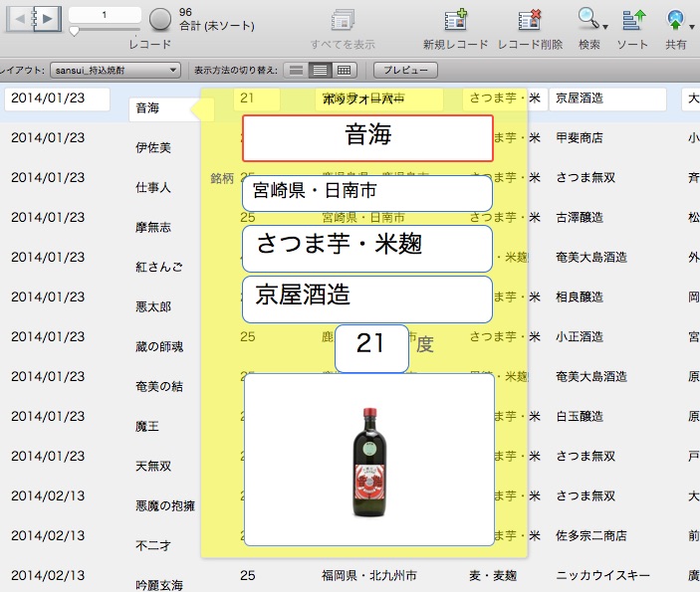Select 天無双 in the list
This screenshot has width=700, height=592.
[x=153, y=466]
